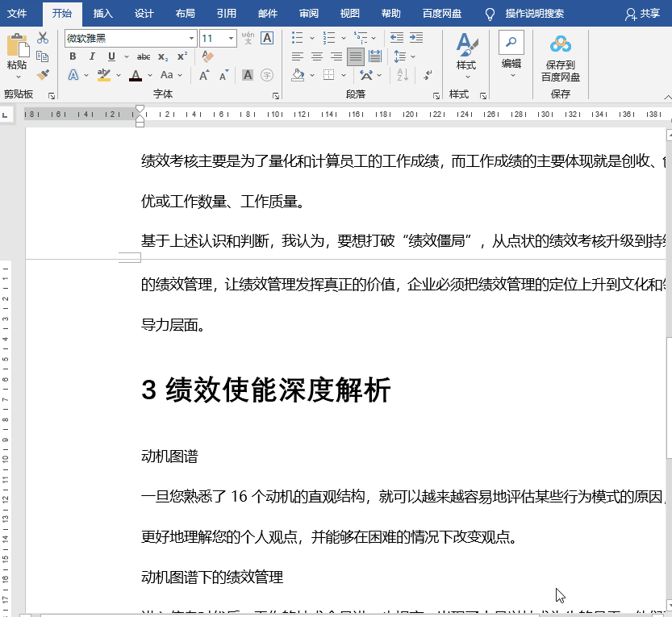
Task: Switch to the 插入 ribbon tab
Action: tap(102, 14)
